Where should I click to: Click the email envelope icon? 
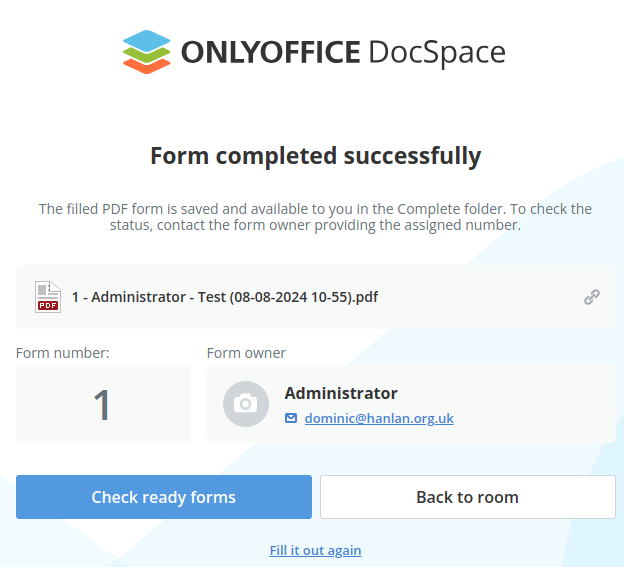291,418
